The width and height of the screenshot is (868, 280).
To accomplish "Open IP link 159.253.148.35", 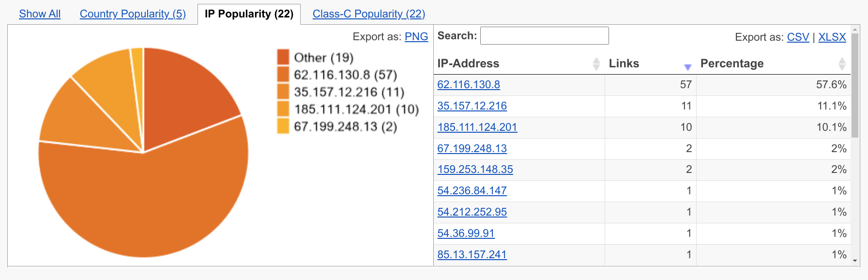I will (475, 169).
